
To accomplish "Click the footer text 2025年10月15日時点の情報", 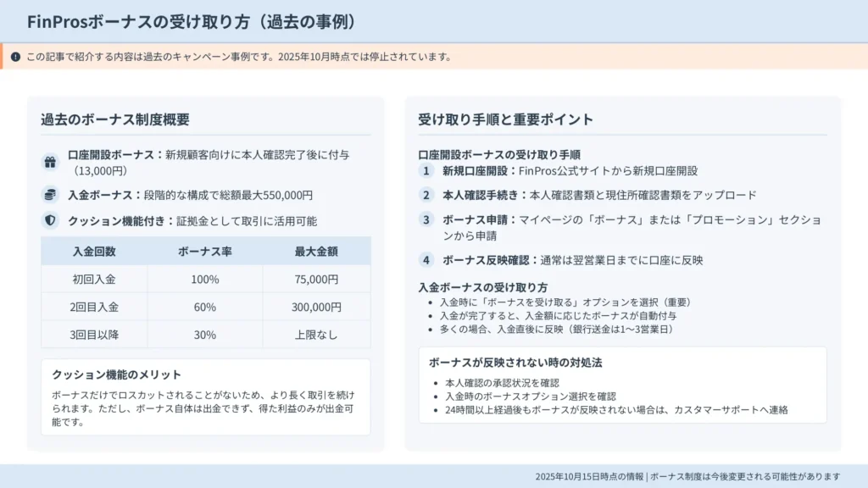I will click(590, 476).
